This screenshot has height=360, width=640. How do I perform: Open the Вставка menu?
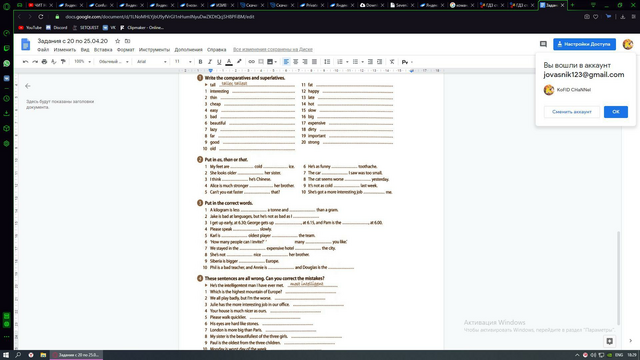pyautogui.click(x=103, y=49)
